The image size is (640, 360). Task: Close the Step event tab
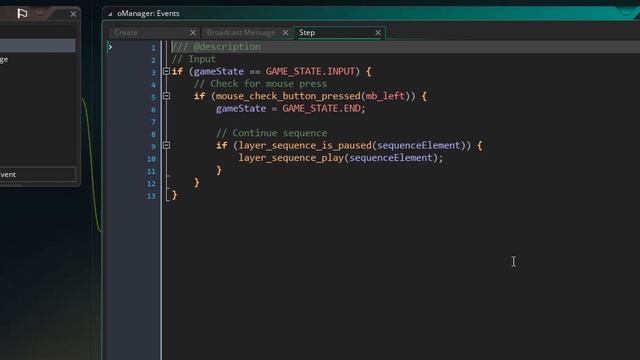pyautogui.click(x=378, y=33)
